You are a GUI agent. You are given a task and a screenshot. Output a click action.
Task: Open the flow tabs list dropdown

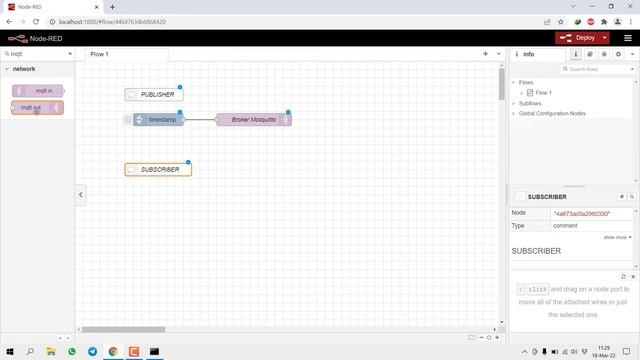coord(498,53)
